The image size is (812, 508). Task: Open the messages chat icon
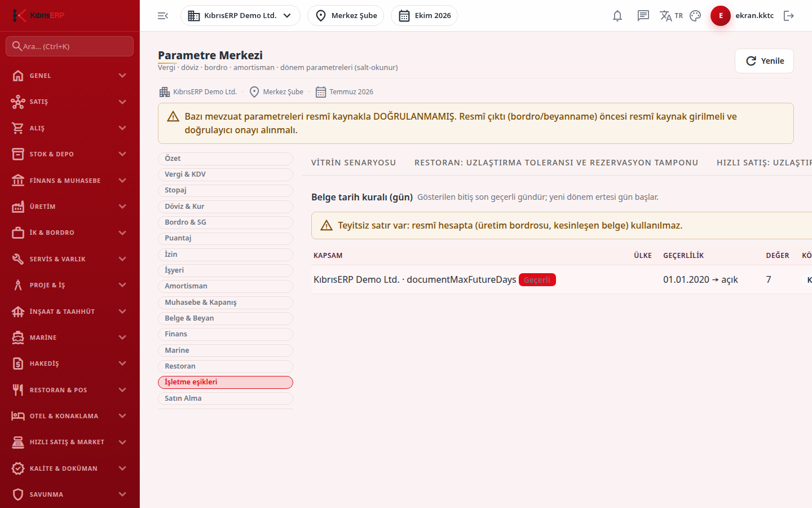(643, 16)
